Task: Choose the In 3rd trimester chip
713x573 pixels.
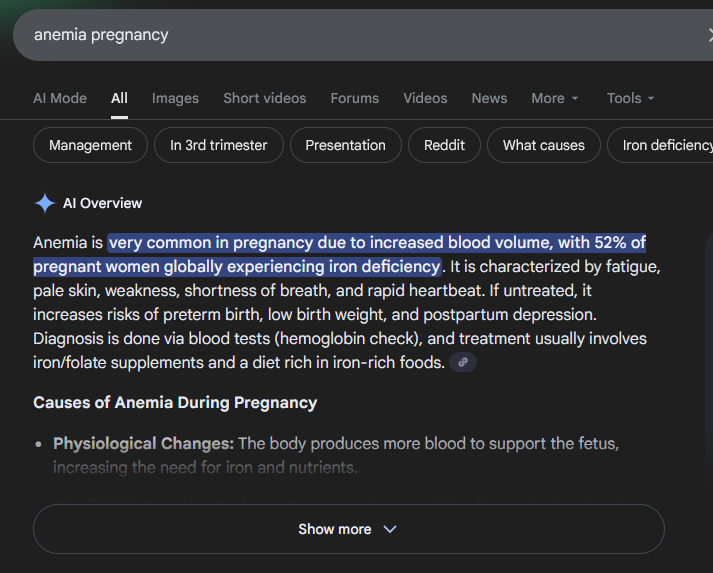Action: 219,145
